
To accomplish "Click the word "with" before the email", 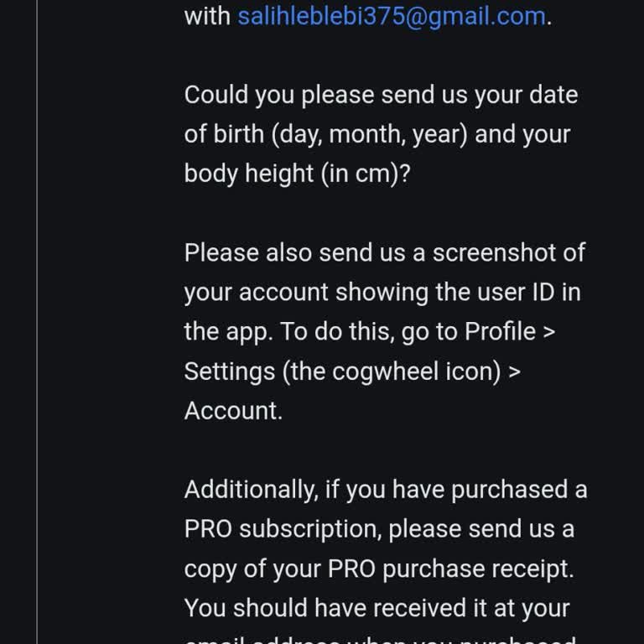I will pos(206,16).
